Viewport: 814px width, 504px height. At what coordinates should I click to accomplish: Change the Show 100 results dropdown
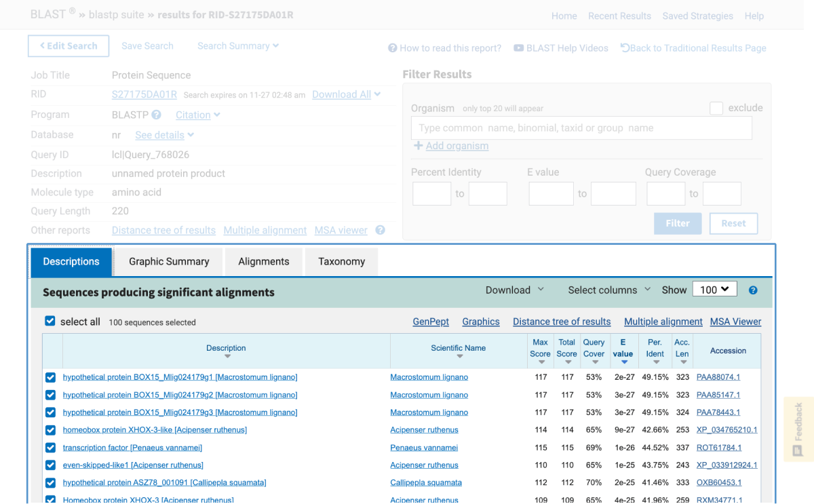point(714,290)
